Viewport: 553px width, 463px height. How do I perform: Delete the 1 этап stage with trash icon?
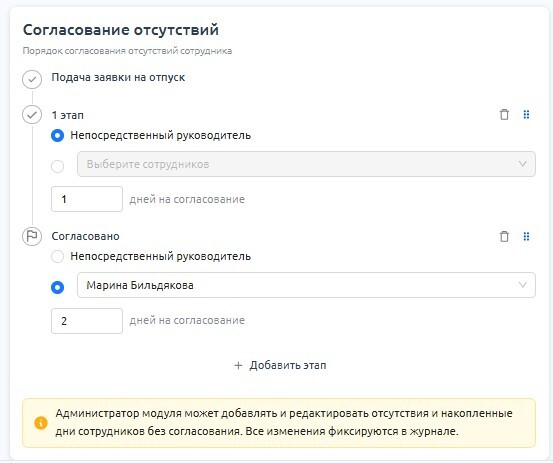click(x=504, y=115)
